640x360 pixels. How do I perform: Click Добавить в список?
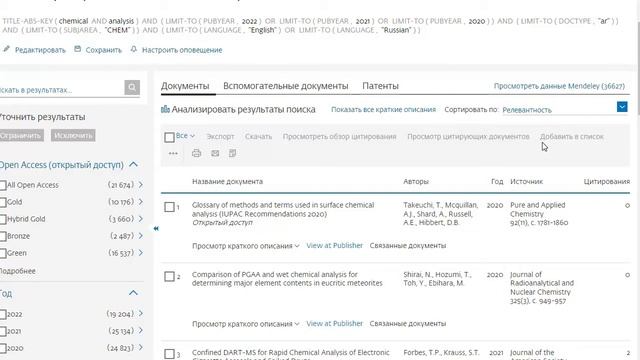572,136
